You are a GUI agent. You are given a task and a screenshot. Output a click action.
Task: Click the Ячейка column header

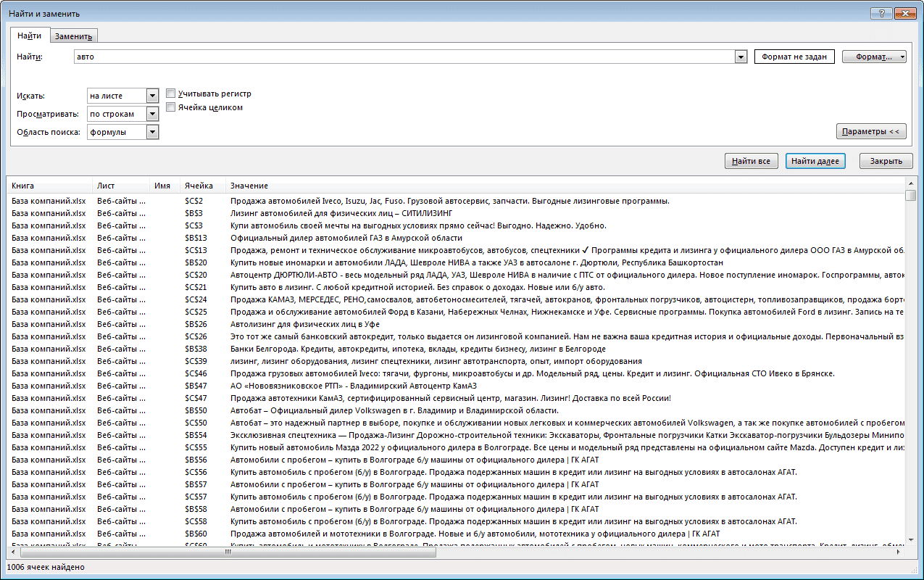tap(202, 186)
